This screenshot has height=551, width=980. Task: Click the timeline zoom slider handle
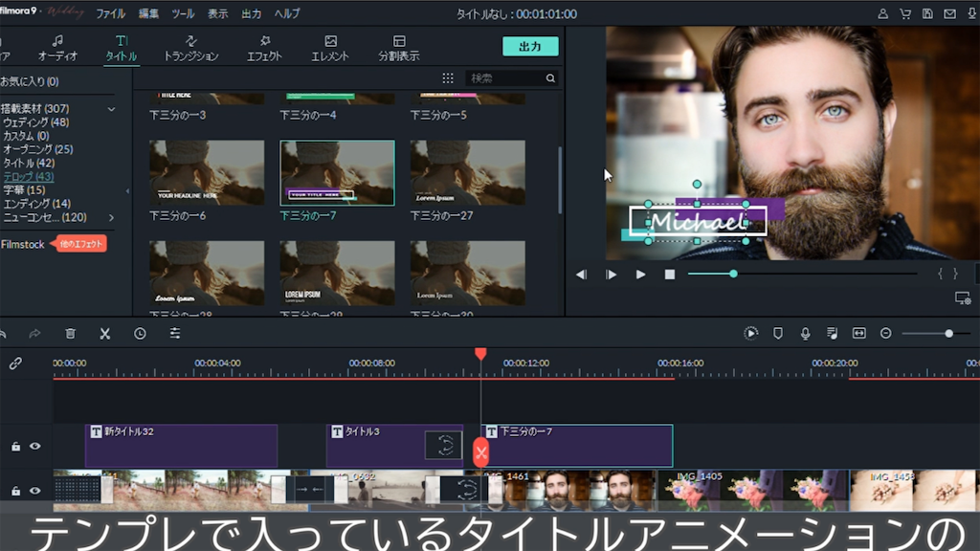pos(948,333)
